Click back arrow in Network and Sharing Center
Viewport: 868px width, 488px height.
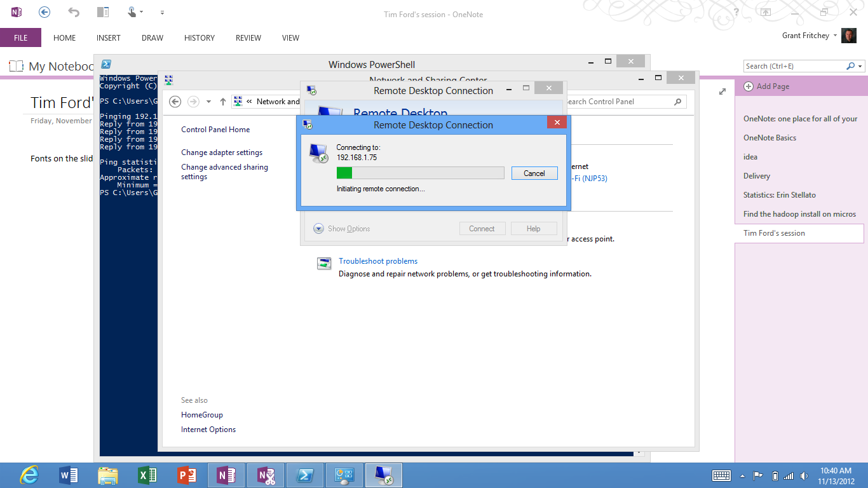coord(175,102)
